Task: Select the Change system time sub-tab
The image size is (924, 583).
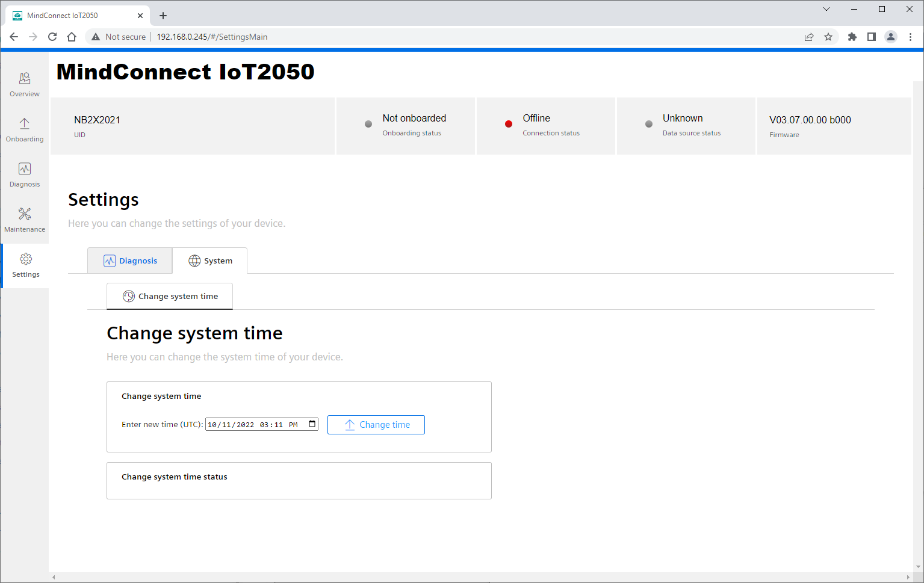Action: (x=170, y=296)
